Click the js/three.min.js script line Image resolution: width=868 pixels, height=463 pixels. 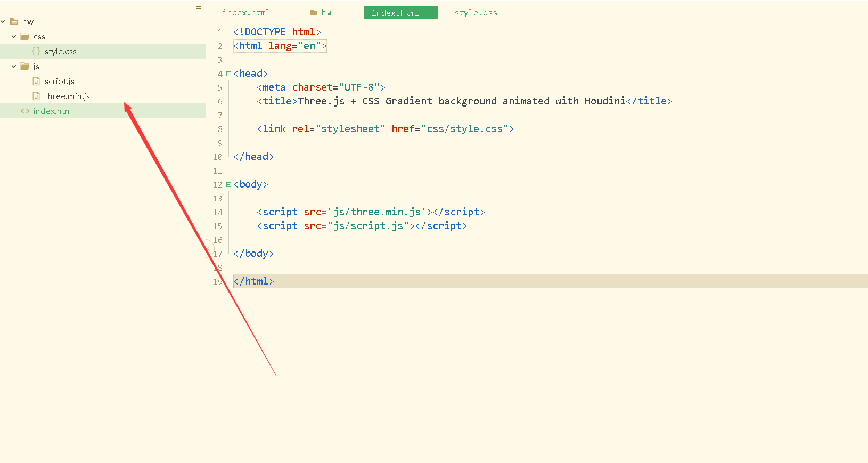tap(371, 212)
